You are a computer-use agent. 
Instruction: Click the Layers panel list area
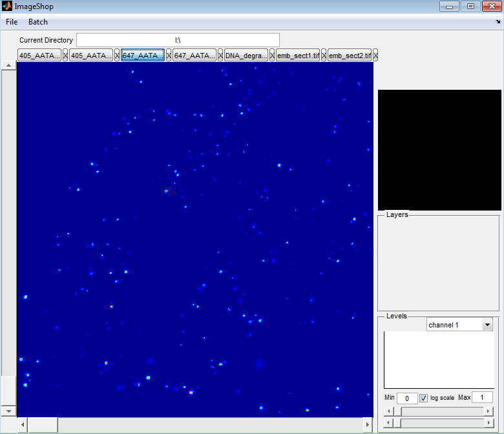coord(439,263)
